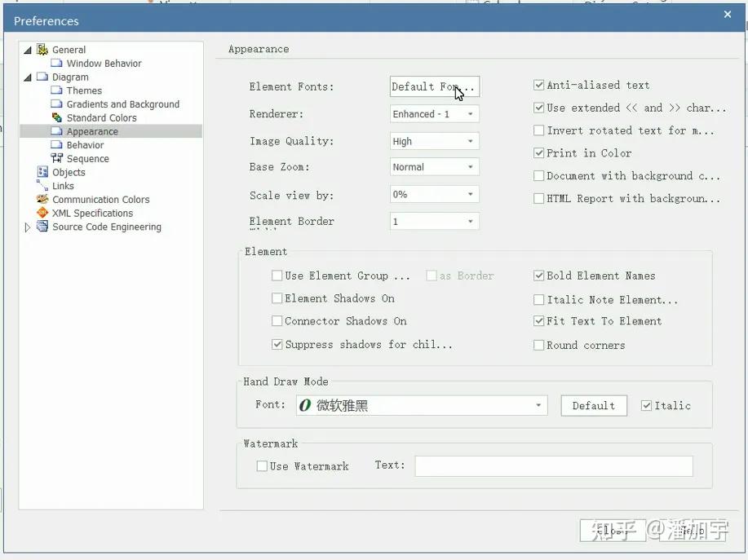This screenshot has width=748, height=560.
Task: Open the Element Fonts picker
Action: (x=434, y=86)
